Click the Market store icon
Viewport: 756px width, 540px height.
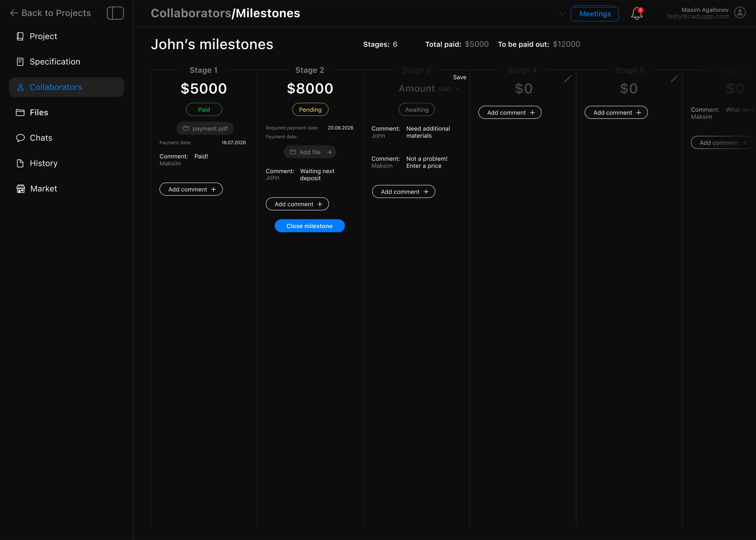pos(21,189)
